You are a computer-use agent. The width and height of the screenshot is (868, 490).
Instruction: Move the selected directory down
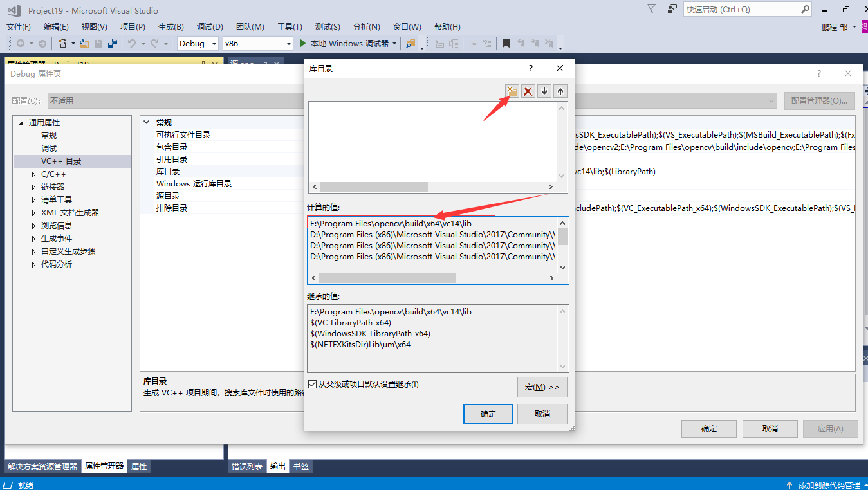pos(544,91)
